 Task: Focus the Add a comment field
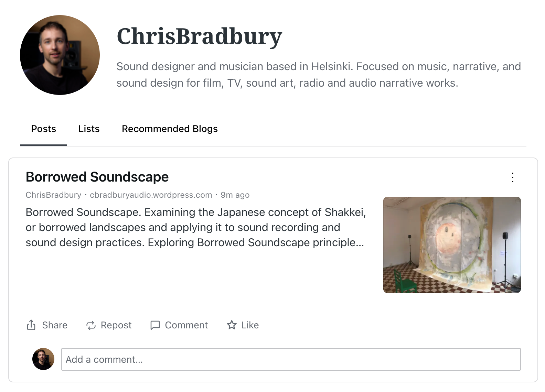[x=291, y=359]
